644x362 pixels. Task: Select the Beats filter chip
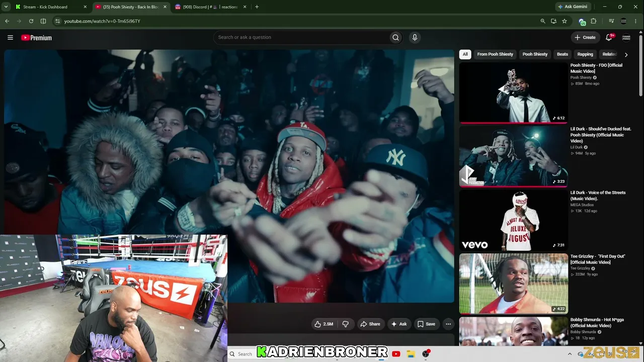click(562, 54)
